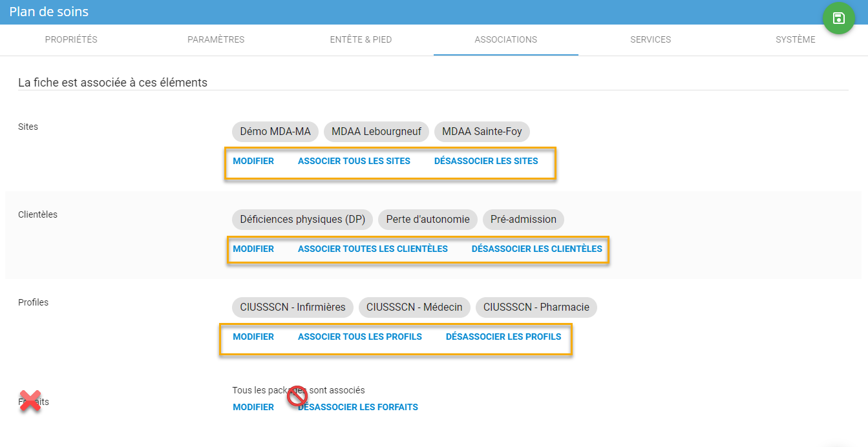Open the Système tab
The height and width of the screenshot is (447, 868).
click(x=795, y=39)
